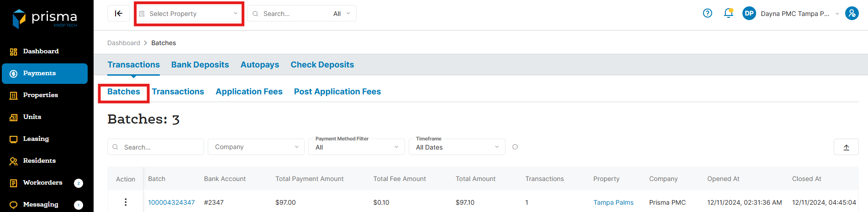Navigate to Properties in the sidebar

tap(41, 95)
